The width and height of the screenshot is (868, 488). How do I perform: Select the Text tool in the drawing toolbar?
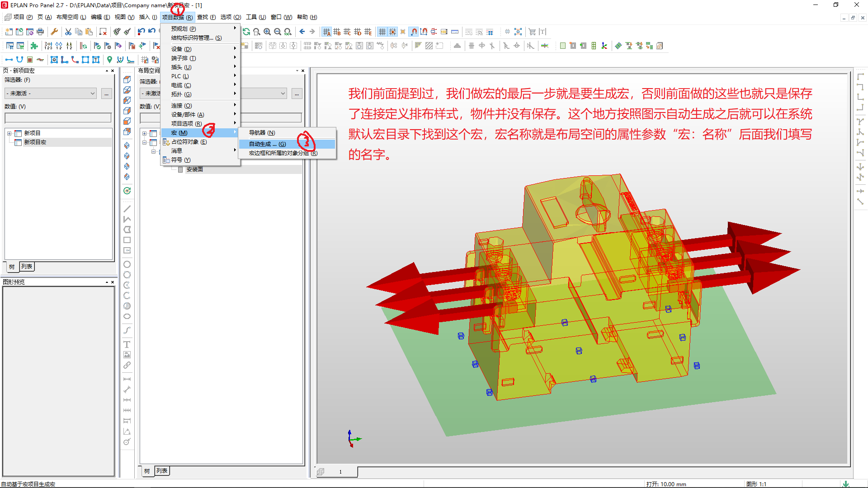127,344
